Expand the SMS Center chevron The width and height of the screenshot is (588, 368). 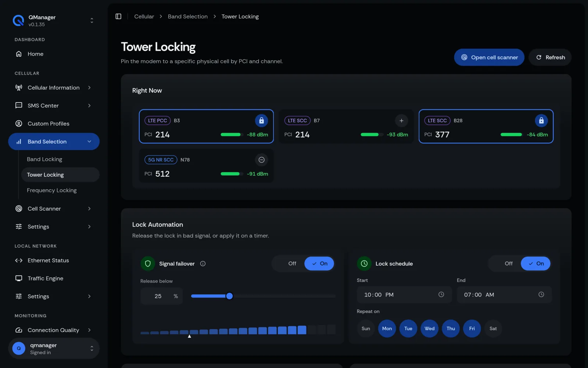click(89, 106)
